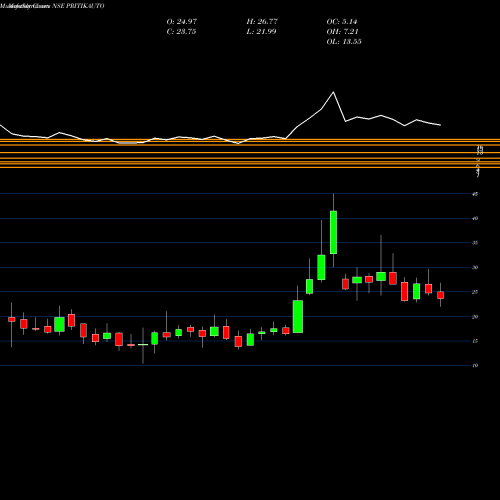Click the OH: 7.21 reading

point(342,32)
